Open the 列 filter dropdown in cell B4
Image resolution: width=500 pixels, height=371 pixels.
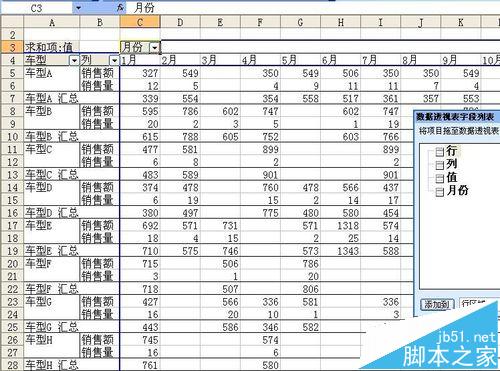(x=114, y=61)
